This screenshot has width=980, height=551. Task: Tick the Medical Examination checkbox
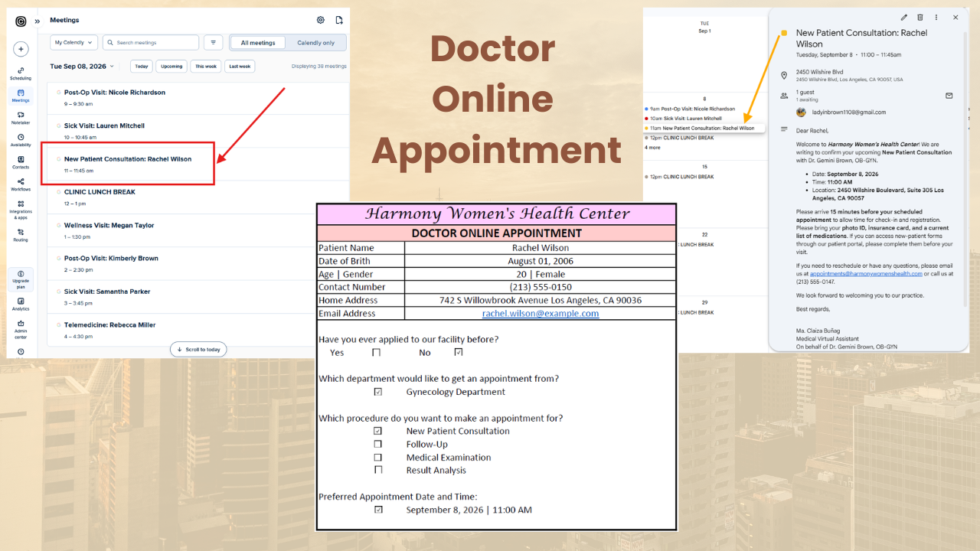pyautogui.click(x=377, y=457)
